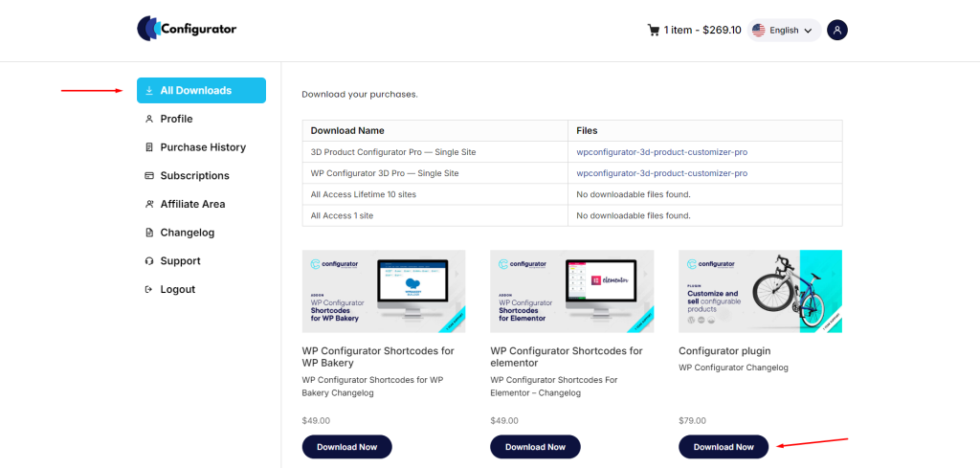The height and width of the screenshot is (468, 980).
Task: Open file link for WP Configurator 3D Pro row
Action: [x=662, y=173]
